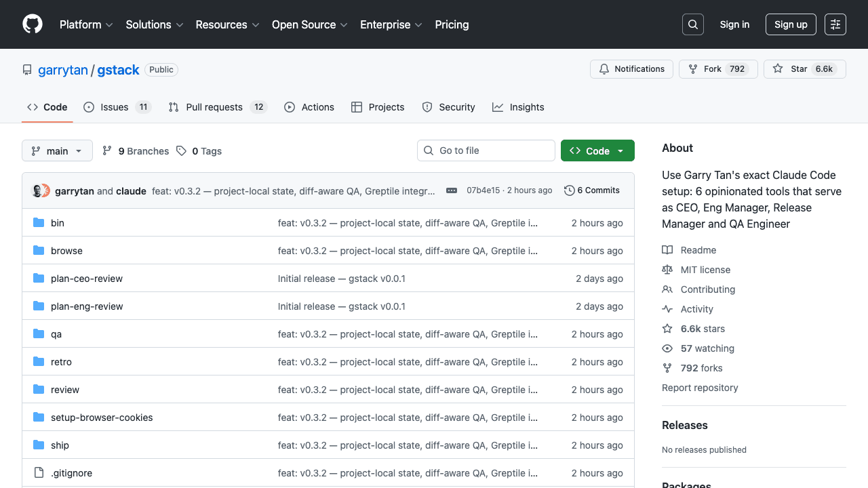Open the search icon in the header
This screenshot has height=488, width=868.
[x=692, y=24]
